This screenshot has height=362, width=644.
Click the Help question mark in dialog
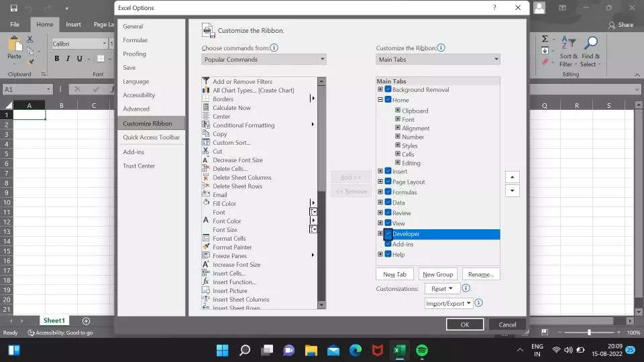494,7
